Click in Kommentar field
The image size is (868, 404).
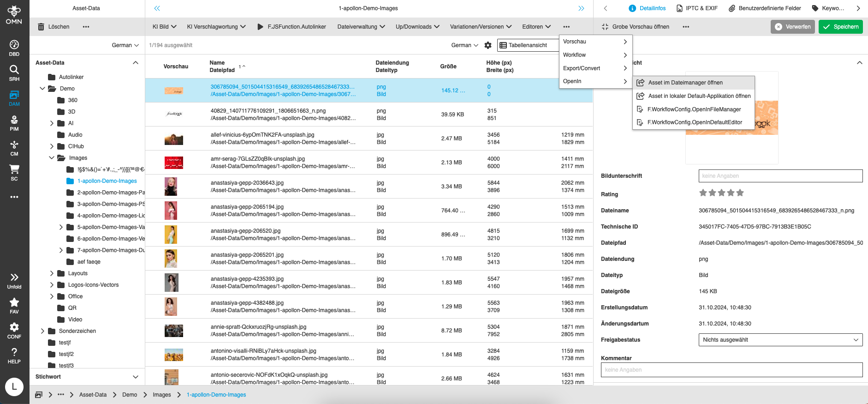coord(731,370)
